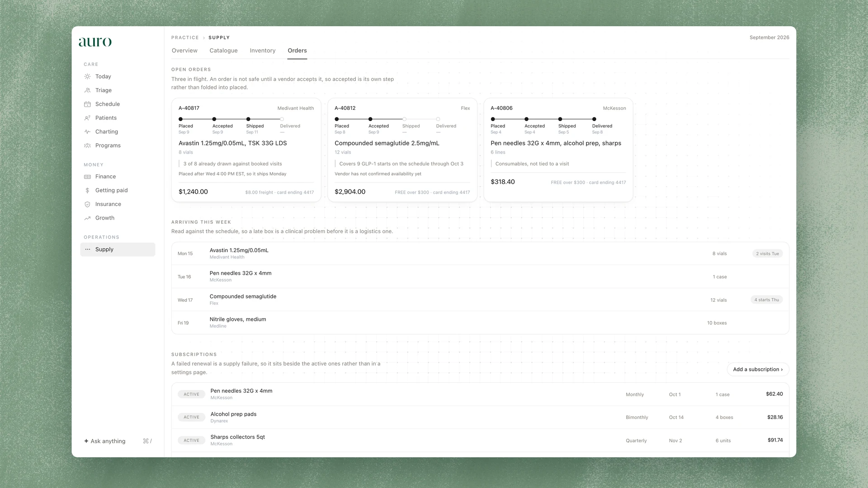The image size is (868, 488).
Task: Switch to the Inventory tab
Action: tap(262, 51)
